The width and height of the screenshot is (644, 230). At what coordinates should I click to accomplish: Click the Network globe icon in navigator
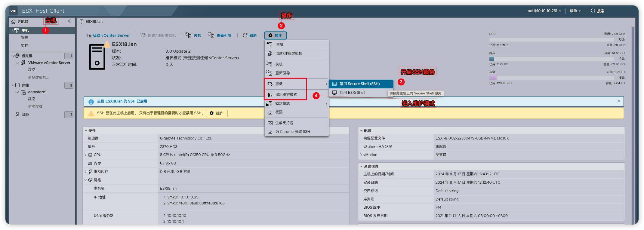click(17, 114)
